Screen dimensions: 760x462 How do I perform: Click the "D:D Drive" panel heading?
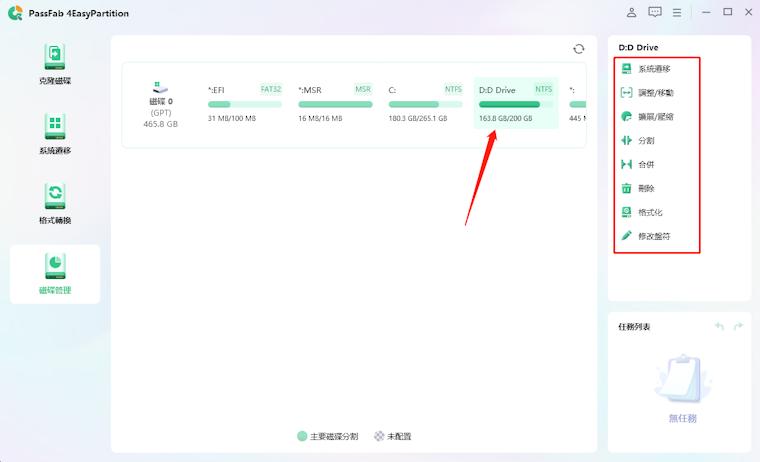tap(638, 48)
